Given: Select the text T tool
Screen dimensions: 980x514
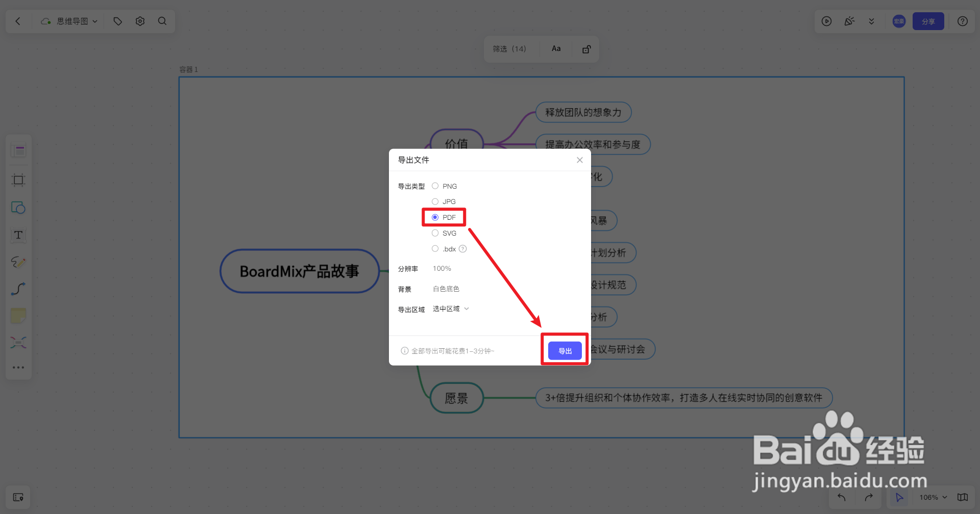Looking at the screenshot, I should coord(18,235).
